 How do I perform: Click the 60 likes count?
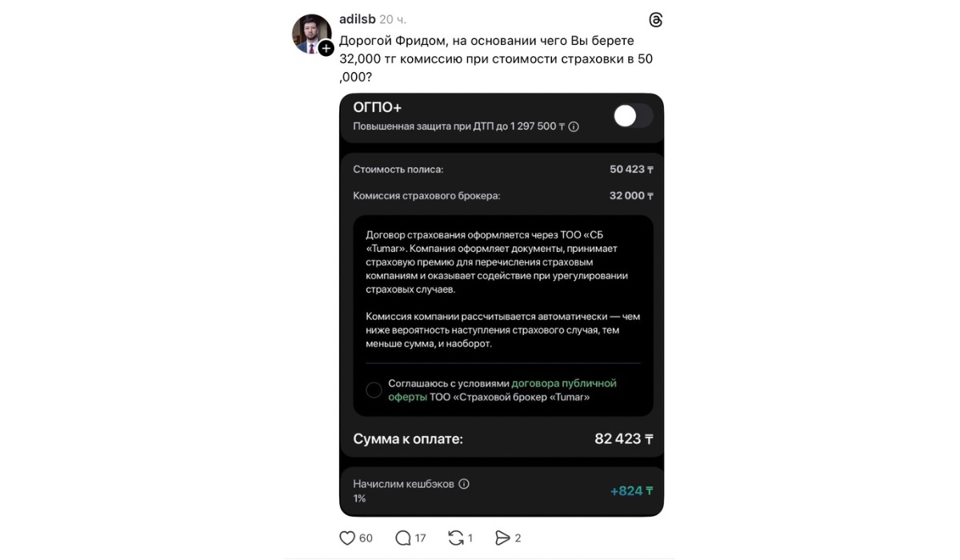[366, 538]
